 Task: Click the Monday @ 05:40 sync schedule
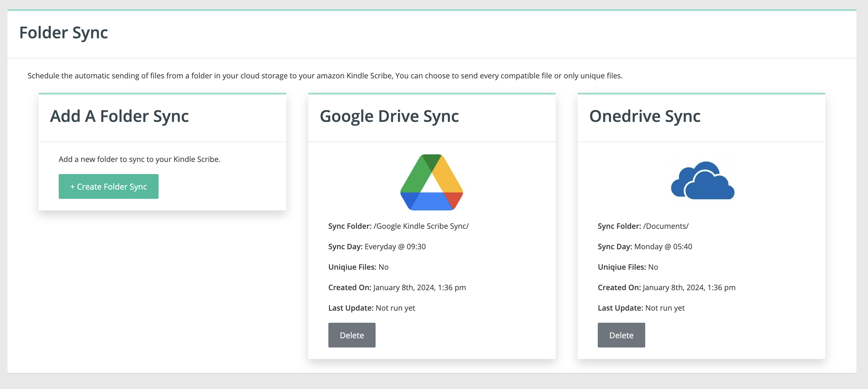[x=663, y=247]
